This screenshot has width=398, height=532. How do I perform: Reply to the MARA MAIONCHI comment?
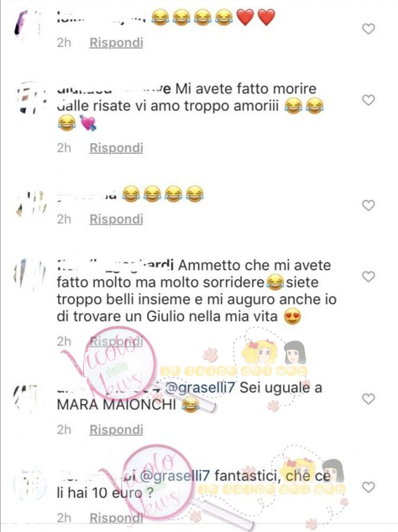[x=116, y=430]
